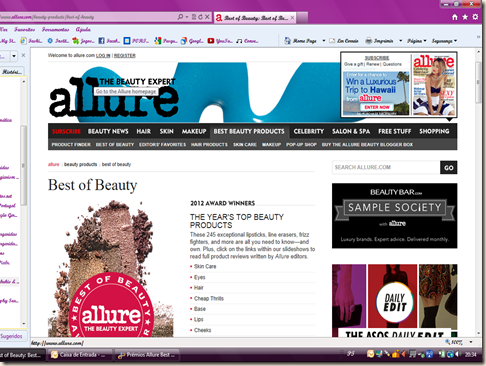Click PRODUCT FINDER in the sub-navigation
Viewport: 486px width, 366px height.
[71, 145]
